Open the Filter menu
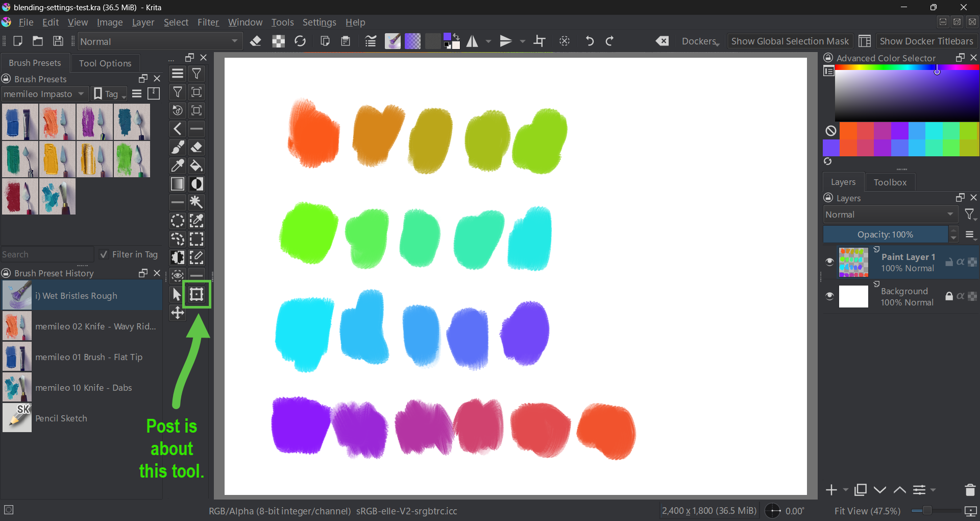 (208, 22)
